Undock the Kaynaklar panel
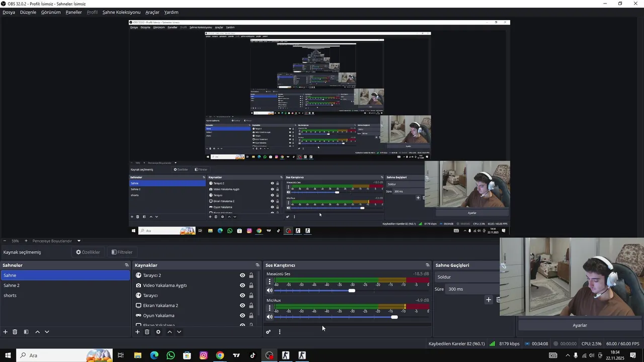Viewport: 644px width, 362px height. point(258,265)
